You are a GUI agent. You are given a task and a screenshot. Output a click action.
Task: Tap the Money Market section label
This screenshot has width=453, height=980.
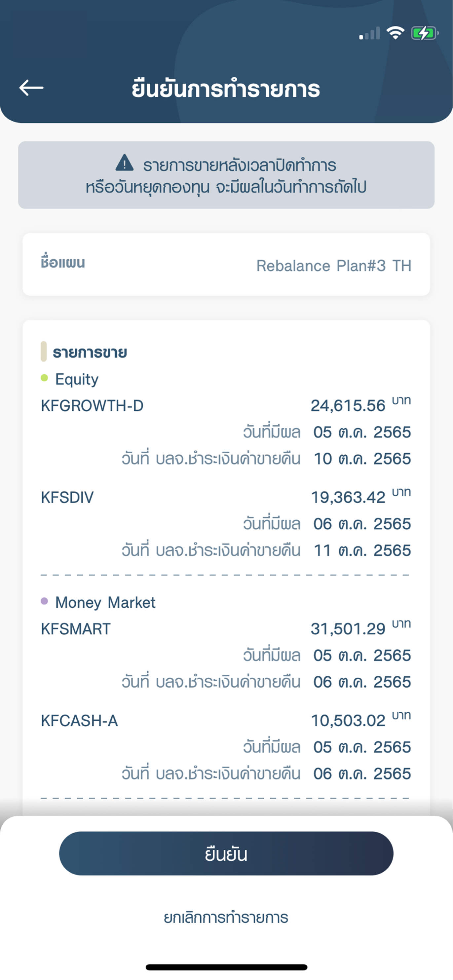(x=105, y=603)
